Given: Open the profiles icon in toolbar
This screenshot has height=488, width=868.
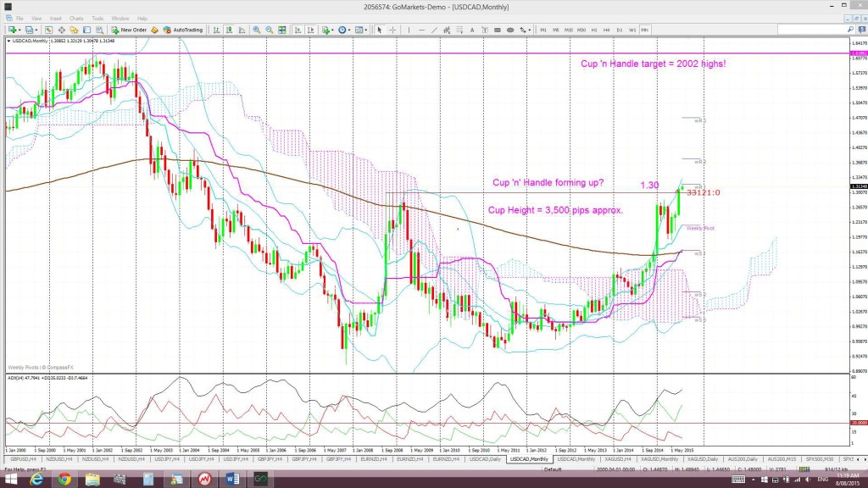Looking at the screenshot, I should pyautogui.click(x=29, y=30).
